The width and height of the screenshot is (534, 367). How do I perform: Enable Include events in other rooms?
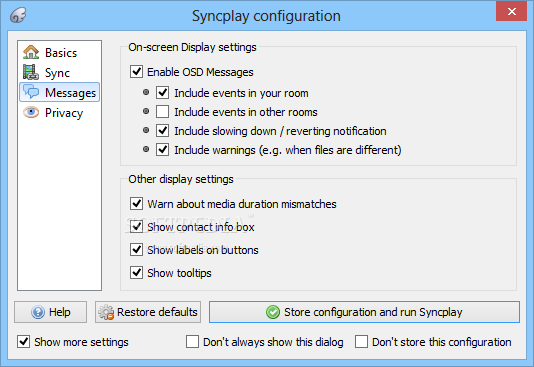pos(162,112)
